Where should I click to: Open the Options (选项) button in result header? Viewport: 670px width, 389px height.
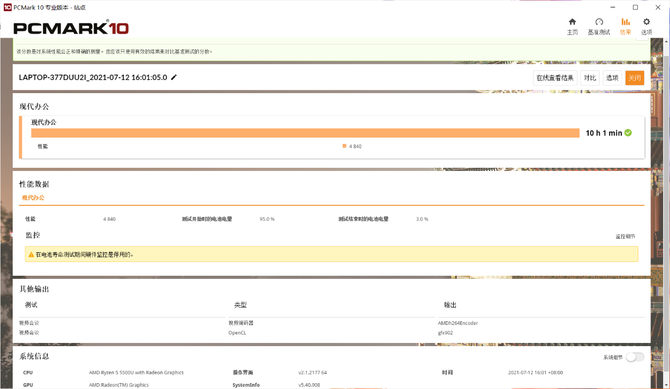pyautogui.click(x=612, y=78)
